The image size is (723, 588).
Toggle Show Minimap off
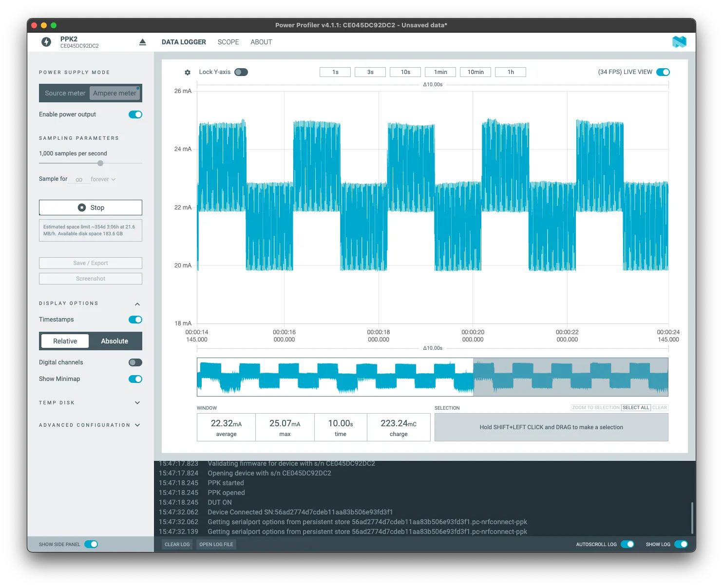(135, 379)
